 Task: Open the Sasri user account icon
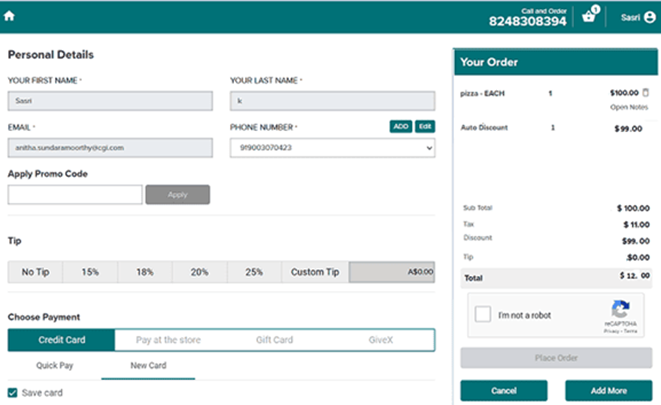(649, 17)
